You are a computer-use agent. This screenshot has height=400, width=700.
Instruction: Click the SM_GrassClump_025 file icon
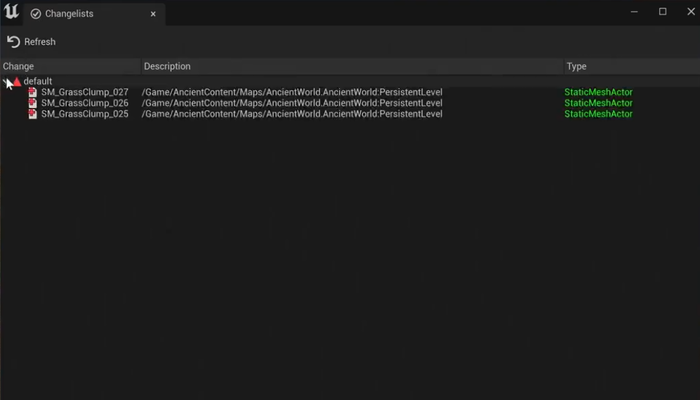[32, 114]
